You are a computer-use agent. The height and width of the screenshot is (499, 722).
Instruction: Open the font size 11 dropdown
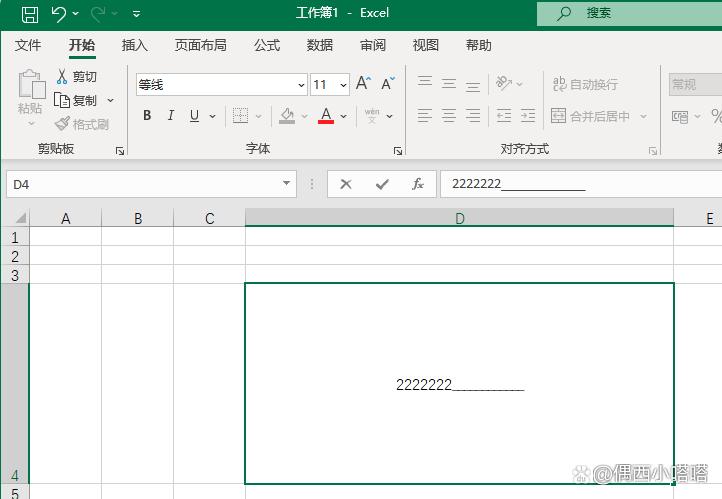click(x=343, y=85)
